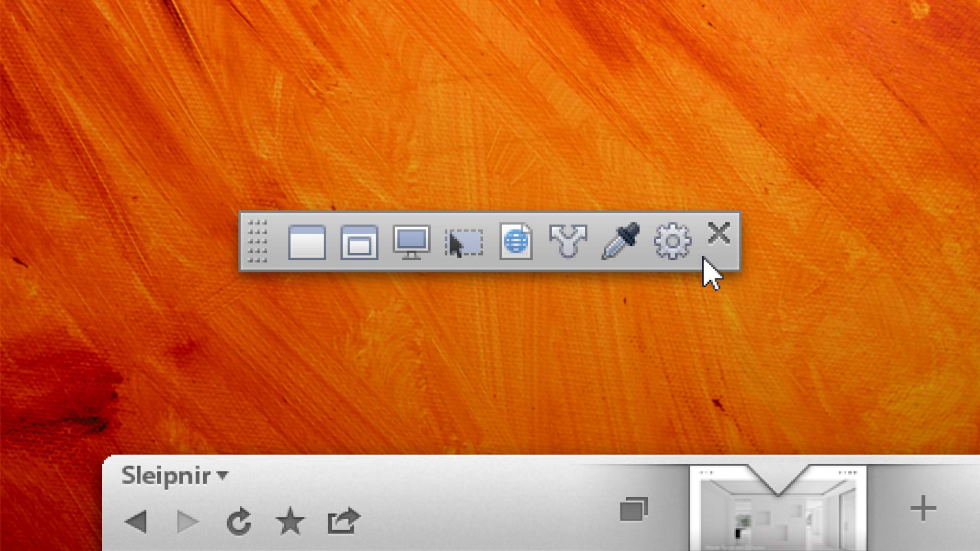Expand the arrow beside Sleipnir

(223, 475)
